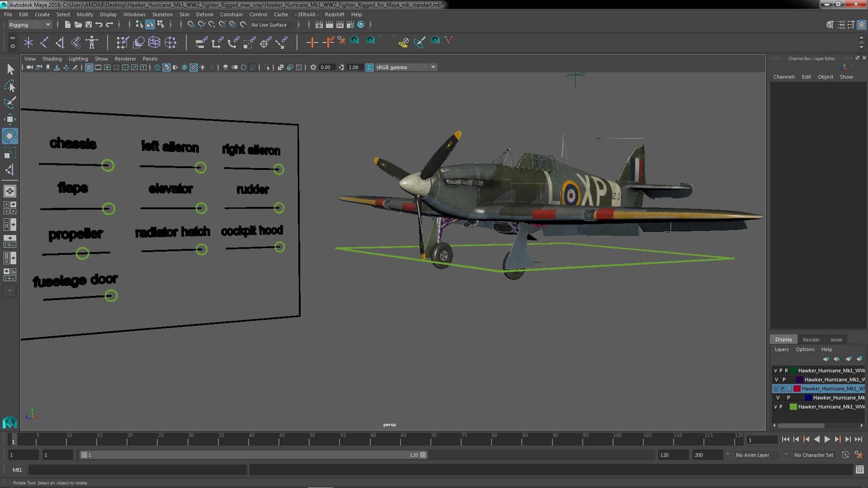Activate the Scale tool
The image size is (868, 488).
click(x=10, y=153)
